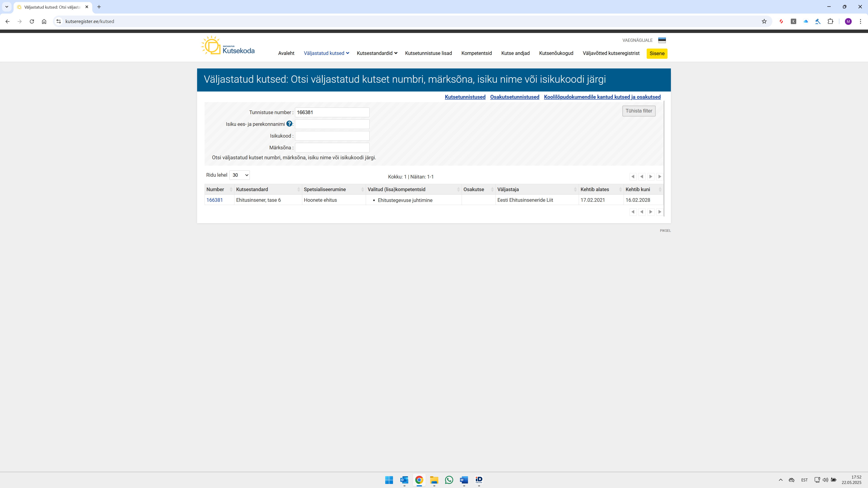This screenshot has height=488, width=868.
Task: Sort table by Väljastaja column
Action: (537, 189)
